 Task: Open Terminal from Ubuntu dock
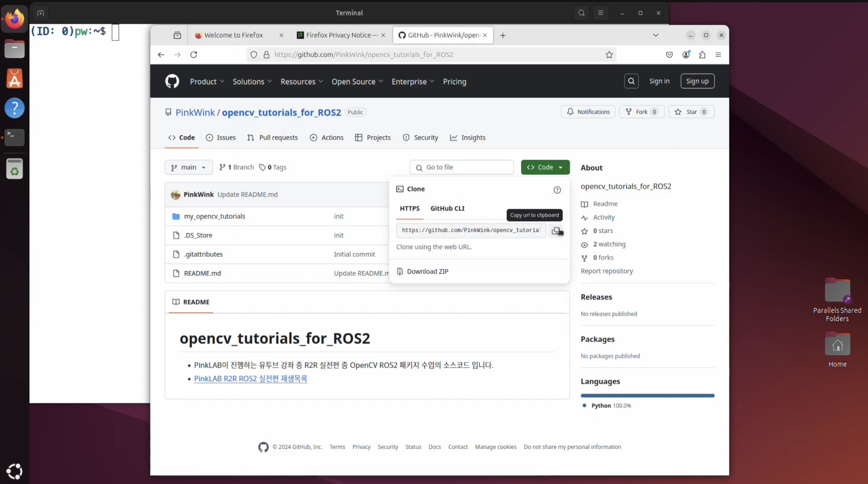coord(15,137)
